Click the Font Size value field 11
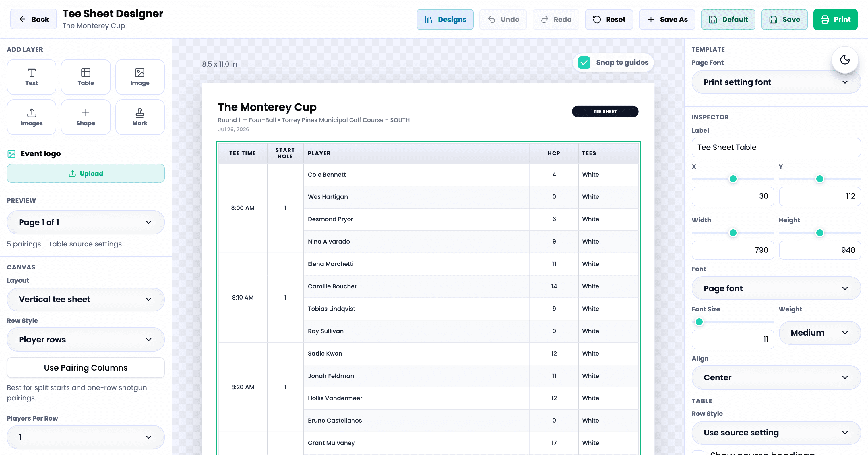The height and width of the screenshot is (455, 868). click(x=733, y=339)
